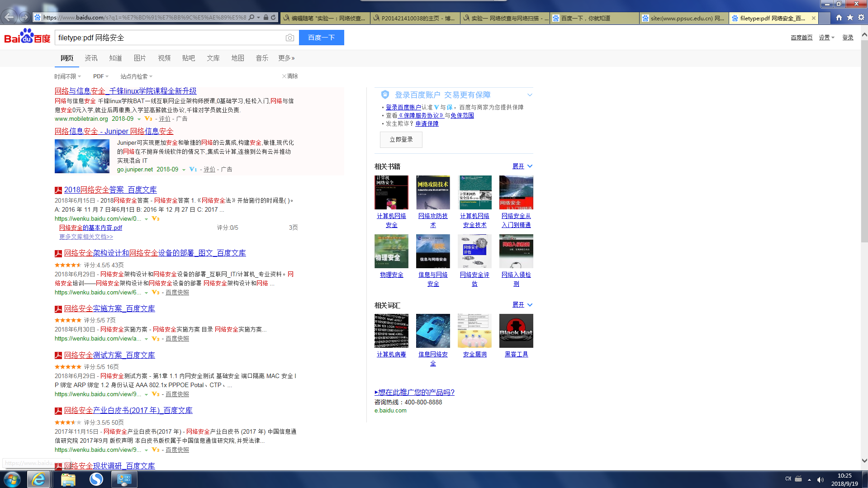Image resolution: width=868 pixels, height=488 pixels.
Task: Switch to 百度一下，你就知道 browser tab
Action: click(595, 18)
